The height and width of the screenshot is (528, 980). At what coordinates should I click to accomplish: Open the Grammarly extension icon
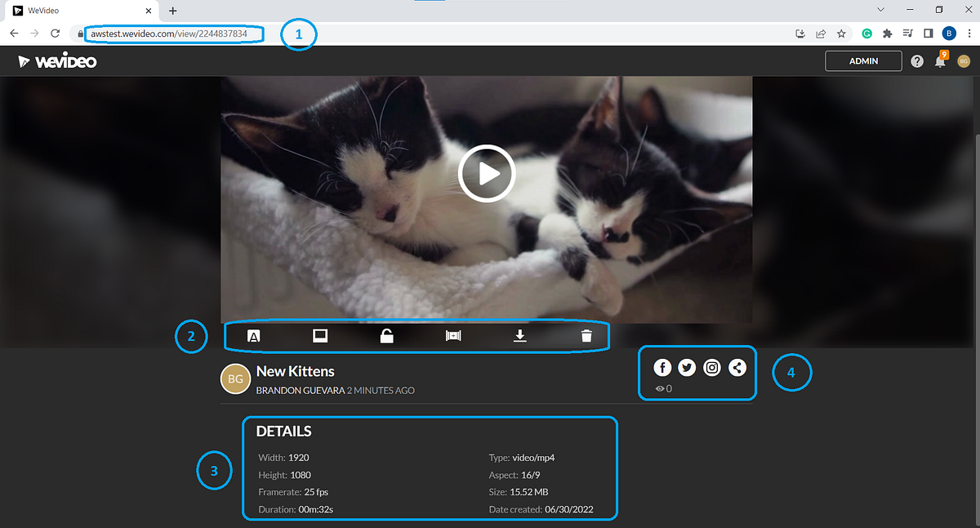click(x=867, y=34)
